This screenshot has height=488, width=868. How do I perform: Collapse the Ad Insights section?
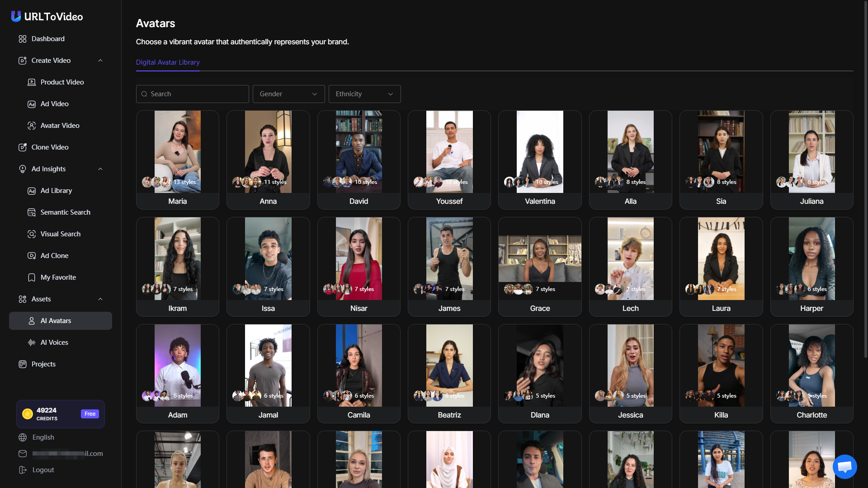(100, 169)
